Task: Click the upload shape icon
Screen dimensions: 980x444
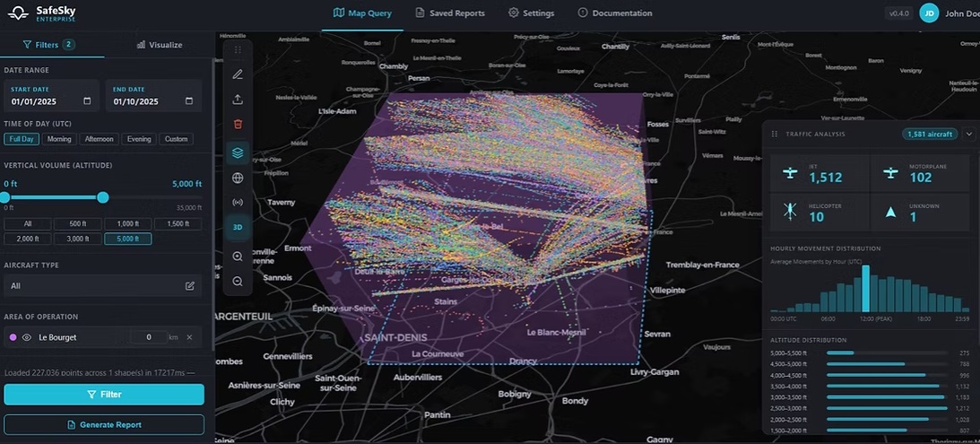Action: tap(238, 100)
